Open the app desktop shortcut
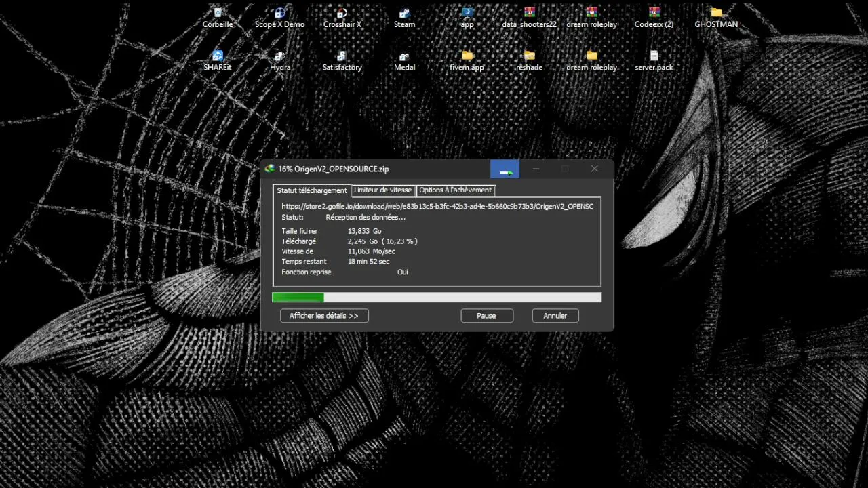868x488 pixels. click(x=467, y=18)
